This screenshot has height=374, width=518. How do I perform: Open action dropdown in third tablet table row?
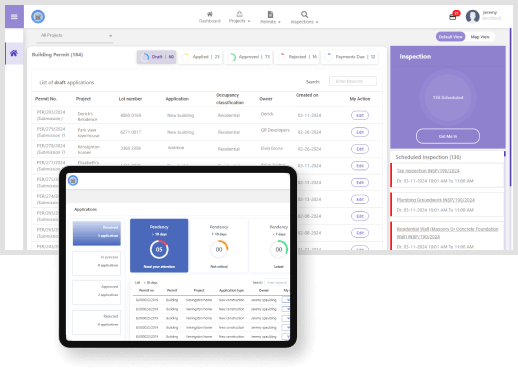tap(286, 318)
